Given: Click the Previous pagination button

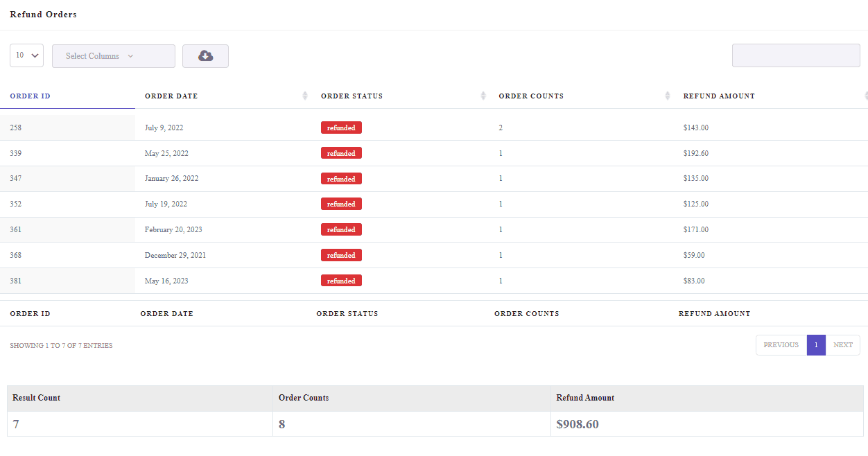Looking at the screenshot, I should click(781, 344).
